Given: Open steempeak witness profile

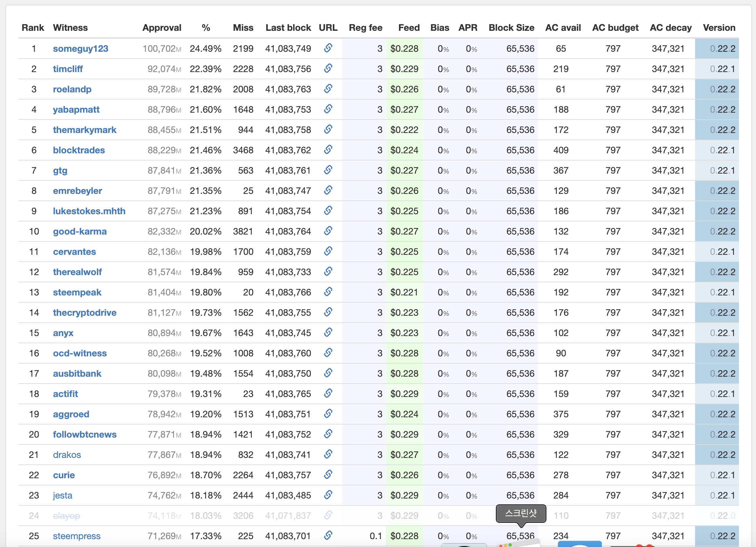Looking at the screenshot, I should point(77,293).
